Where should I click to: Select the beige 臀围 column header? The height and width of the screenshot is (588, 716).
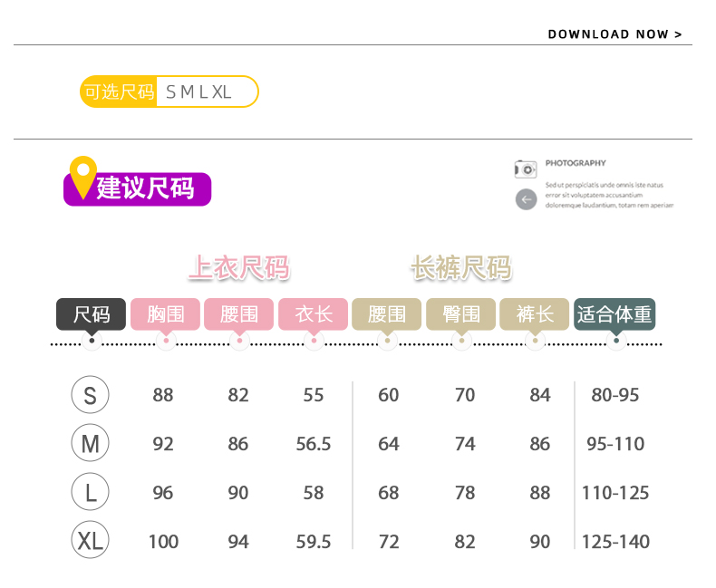[460, 314]
